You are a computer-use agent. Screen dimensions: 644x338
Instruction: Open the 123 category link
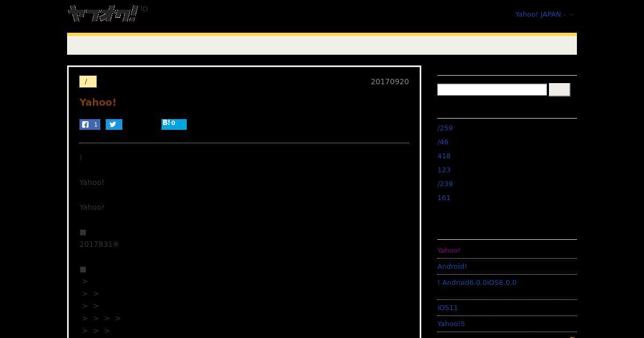click(444, 170)
